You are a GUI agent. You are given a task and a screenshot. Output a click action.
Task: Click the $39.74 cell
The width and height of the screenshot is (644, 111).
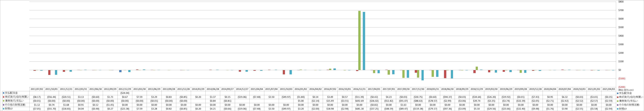tap(476, 101)
